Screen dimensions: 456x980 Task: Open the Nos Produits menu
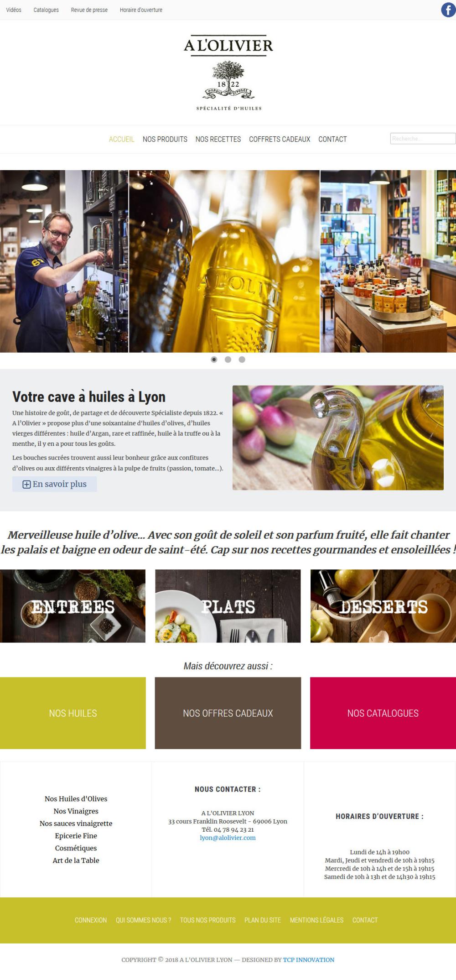(165, 139)
